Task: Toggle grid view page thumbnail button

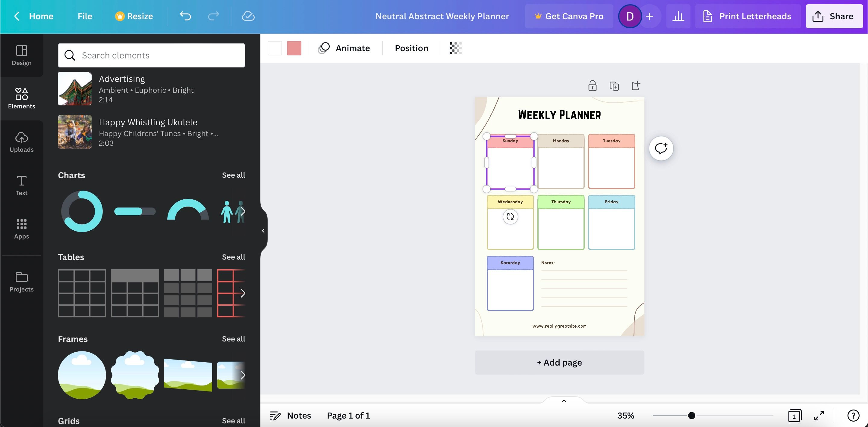Action: click(x=794, y=416)
